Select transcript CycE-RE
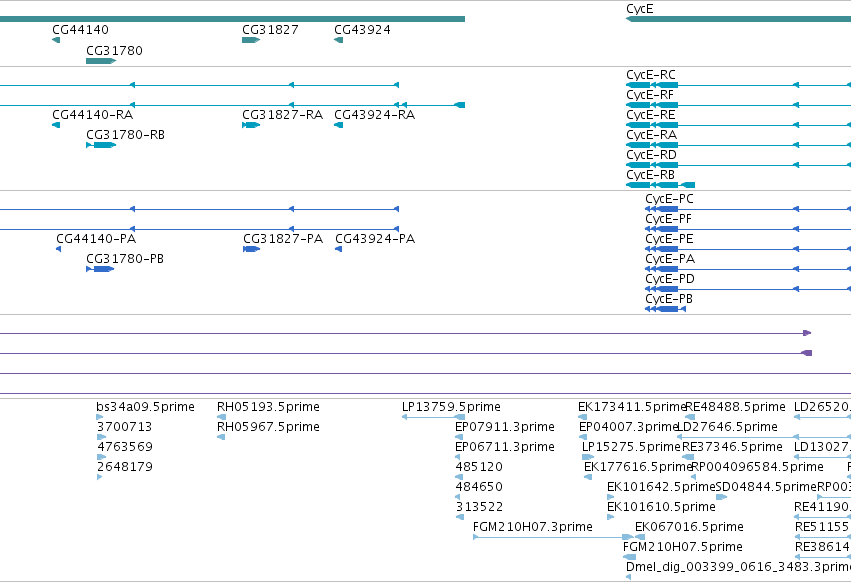Image resolution: width=851 pixels, height=582 pixels. [651, 115]
